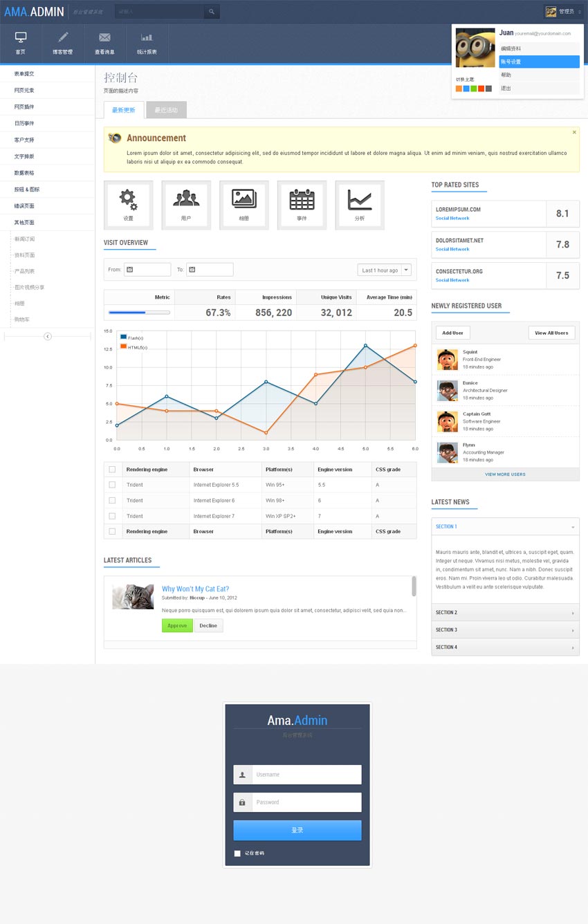Collapse the sidebar with arrow handle

click(48, 336)
